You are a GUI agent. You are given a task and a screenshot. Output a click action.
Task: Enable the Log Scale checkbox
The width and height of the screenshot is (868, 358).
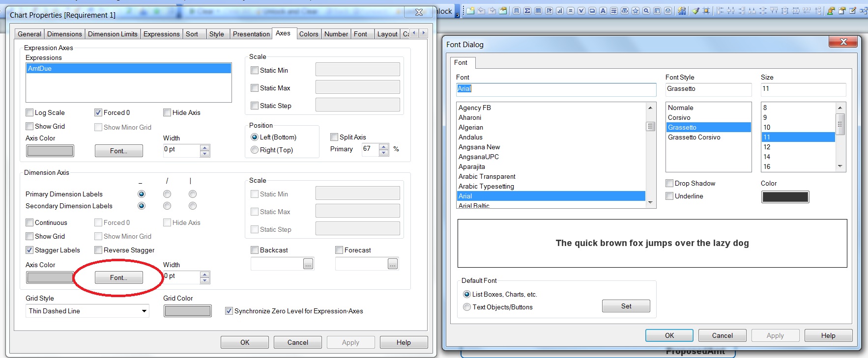pyautogui.click(x=29, y=112)
